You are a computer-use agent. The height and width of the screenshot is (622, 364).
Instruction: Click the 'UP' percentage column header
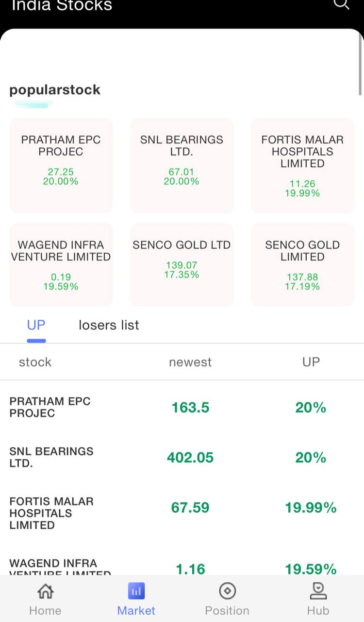pyautogui.click(x=311, y=362)
